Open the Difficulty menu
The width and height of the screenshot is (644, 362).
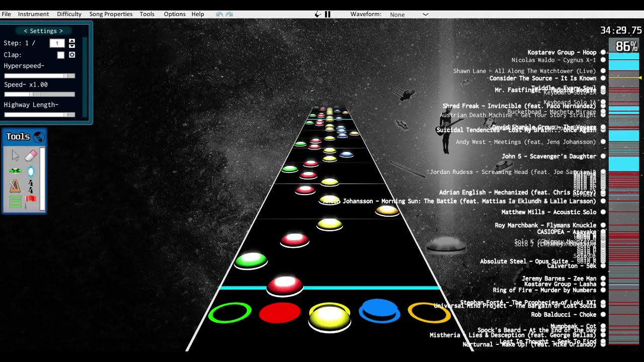(69, 14)
